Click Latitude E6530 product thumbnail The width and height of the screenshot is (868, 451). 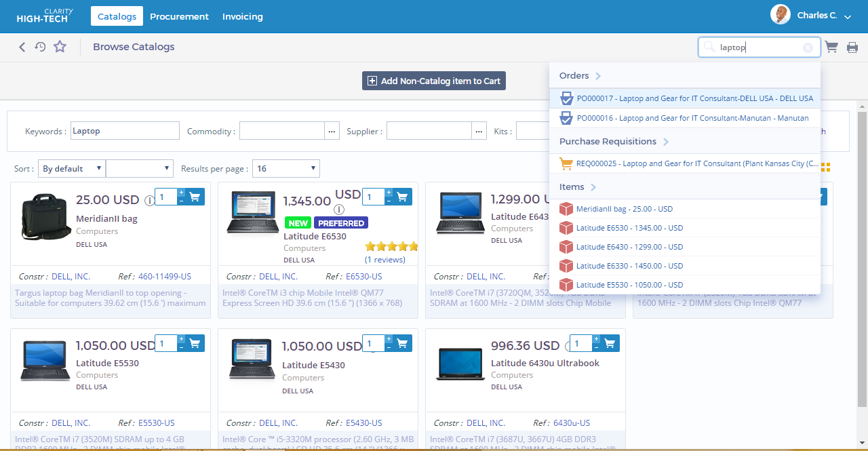pyautogui.click(x=252, y=214)
